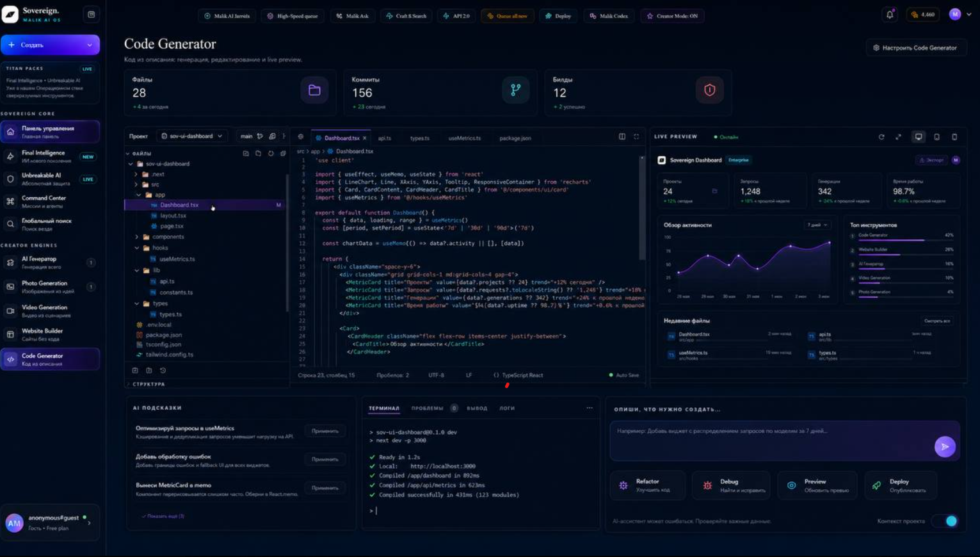Viewport: 980px width, 557px height.
Task: Open the 7 дней period dropdown in preview
Action: point(817,225)
